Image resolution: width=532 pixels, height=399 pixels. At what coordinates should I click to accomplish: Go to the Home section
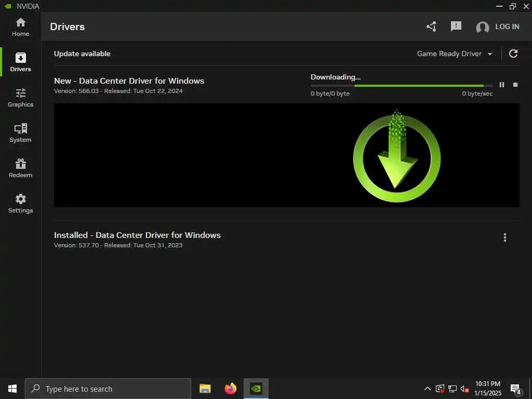(x=20, y=27)
